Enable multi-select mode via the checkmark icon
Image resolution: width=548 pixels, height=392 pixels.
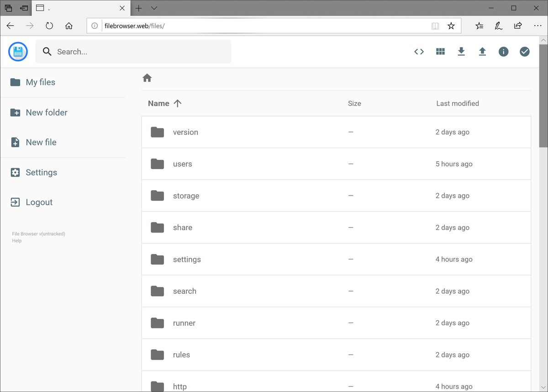point(524,52)
